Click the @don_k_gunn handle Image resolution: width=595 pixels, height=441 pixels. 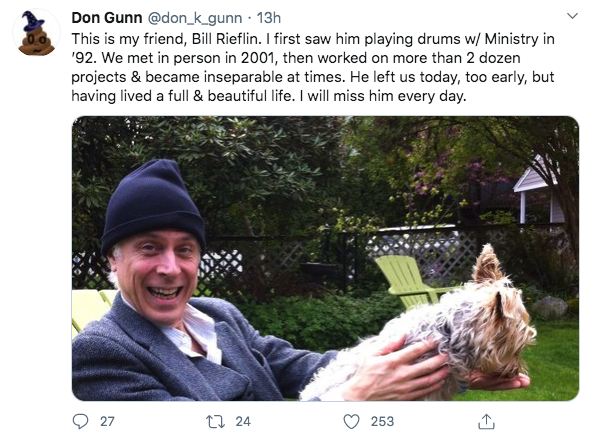[x=194, y=18]
